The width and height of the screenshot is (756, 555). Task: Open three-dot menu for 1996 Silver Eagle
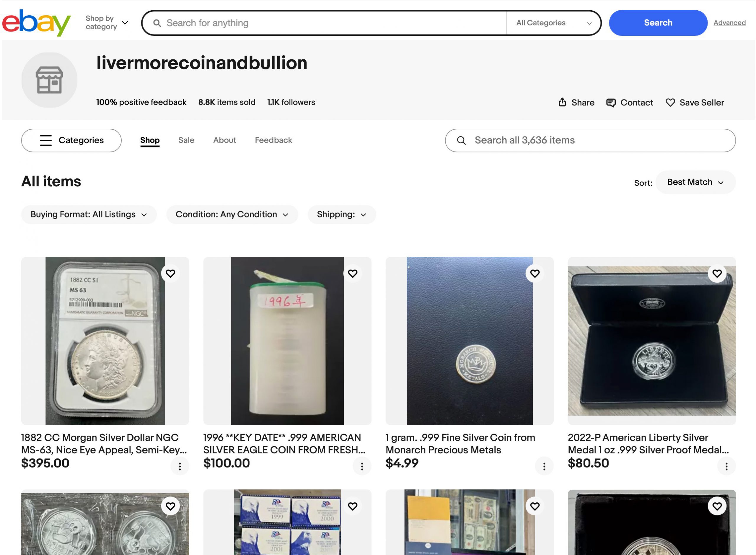(x=362, y=466)
